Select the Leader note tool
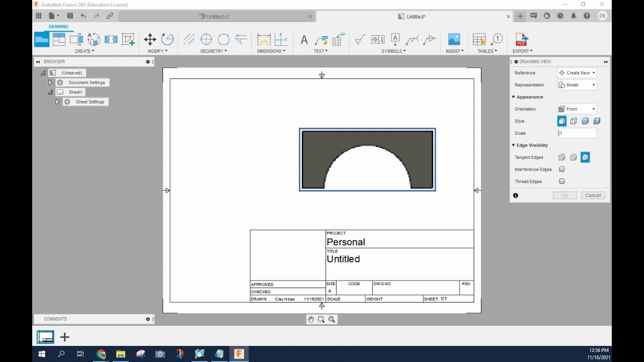 (321, 40)
